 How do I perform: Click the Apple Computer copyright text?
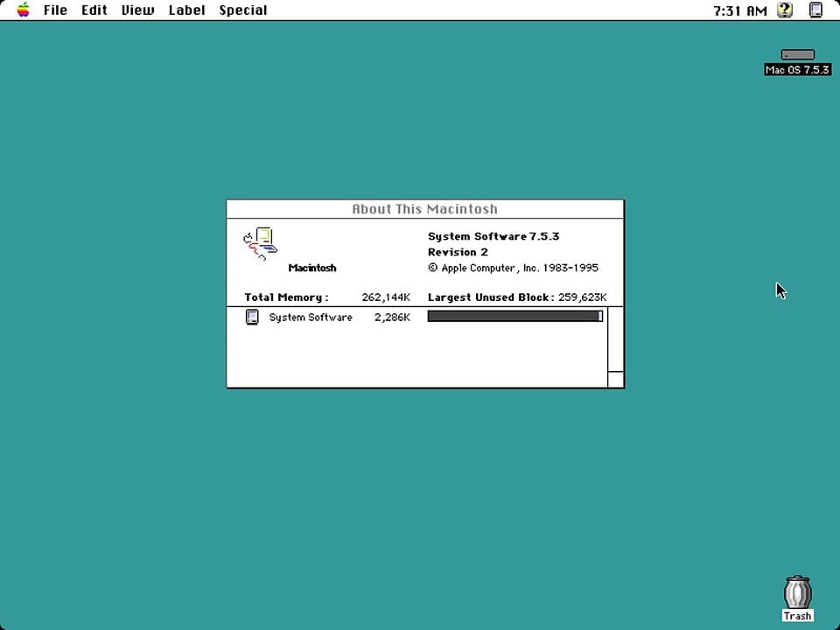click(513, 268)
